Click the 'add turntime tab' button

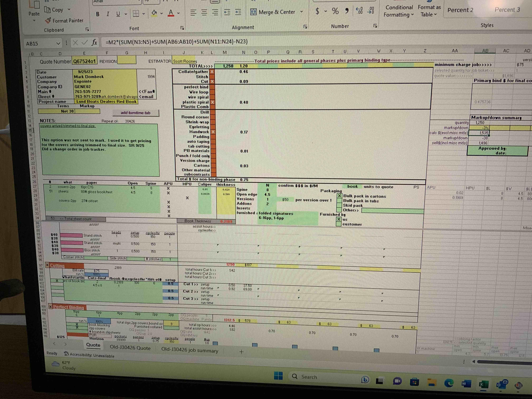[x=136, y=113]
